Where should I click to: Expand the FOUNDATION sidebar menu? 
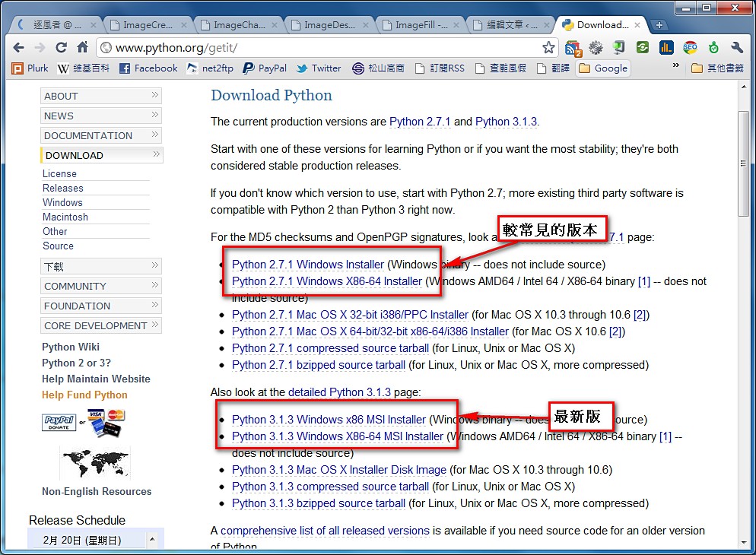point(100,306)
